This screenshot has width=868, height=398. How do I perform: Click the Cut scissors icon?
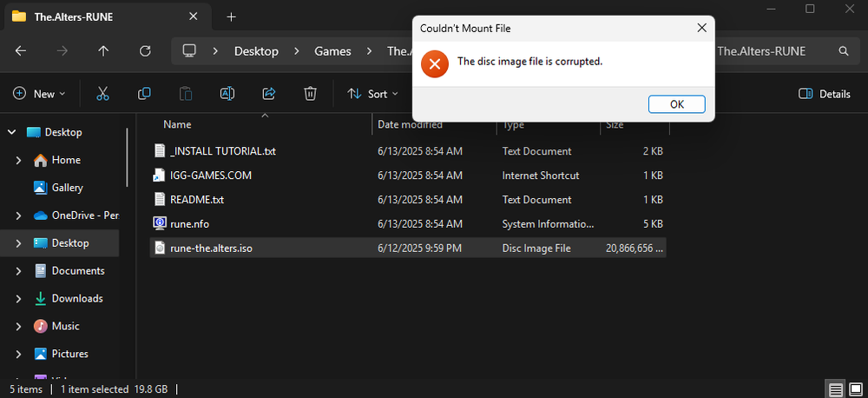pos(103,94)
